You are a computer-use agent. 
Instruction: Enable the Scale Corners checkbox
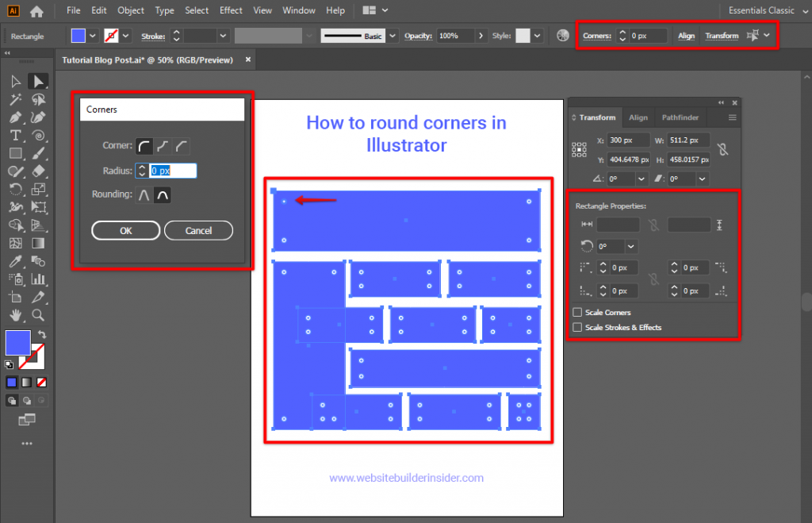pyautogui.click(x=576, y=312)
